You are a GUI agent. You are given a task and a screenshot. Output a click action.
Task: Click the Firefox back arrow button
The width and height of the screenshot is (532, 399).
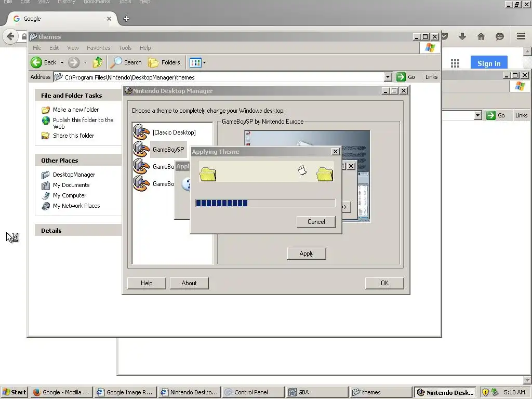(x=10, y=36)
